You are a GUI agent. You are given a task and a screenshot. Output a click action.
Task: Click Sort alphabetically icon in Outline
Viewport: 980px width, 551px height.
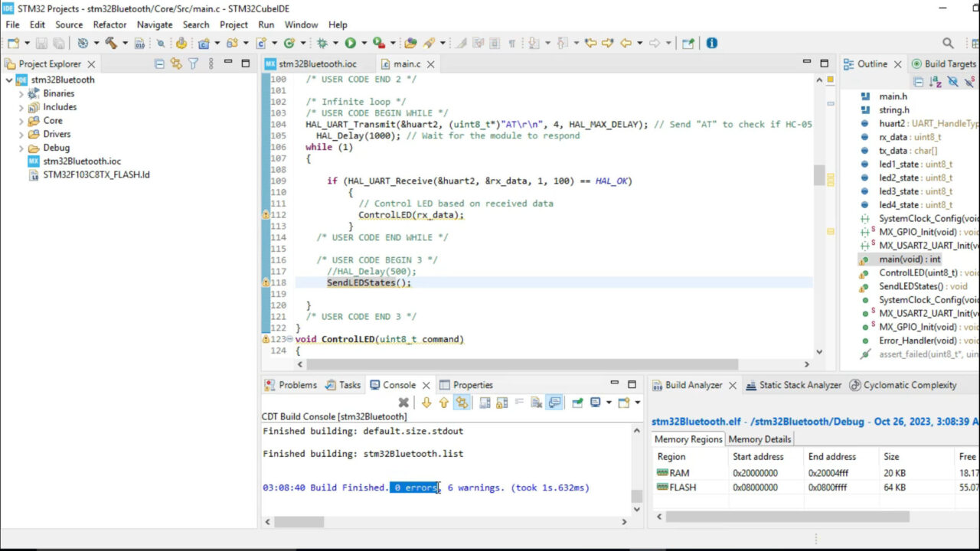tap(935, 81)
